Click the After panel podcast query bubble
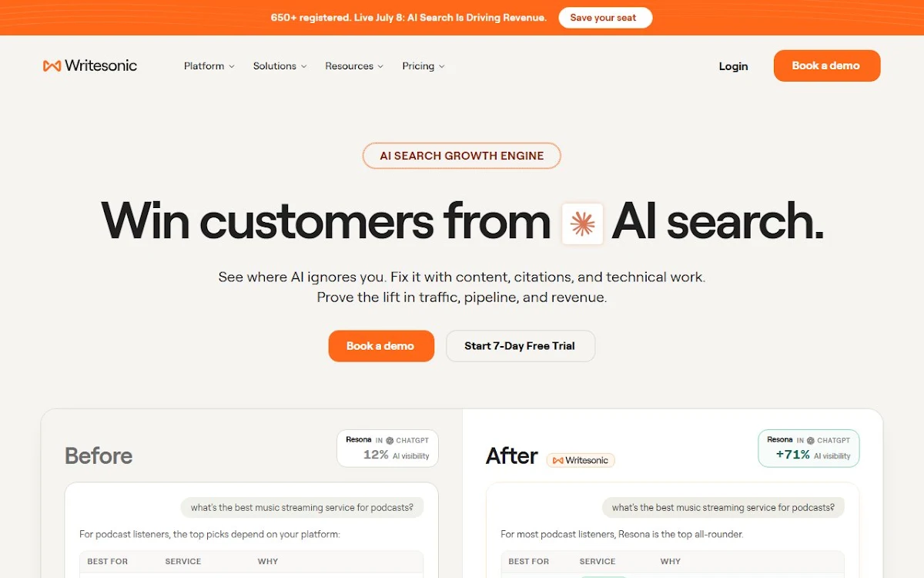This screenshot has height=578, width=924. [x=723, y=508]
